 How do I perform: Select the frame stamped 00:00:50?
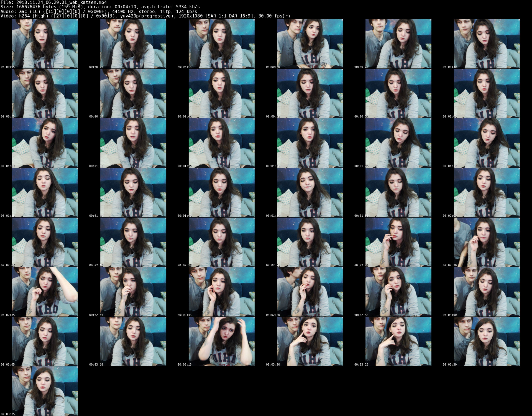tap(310, 93)
